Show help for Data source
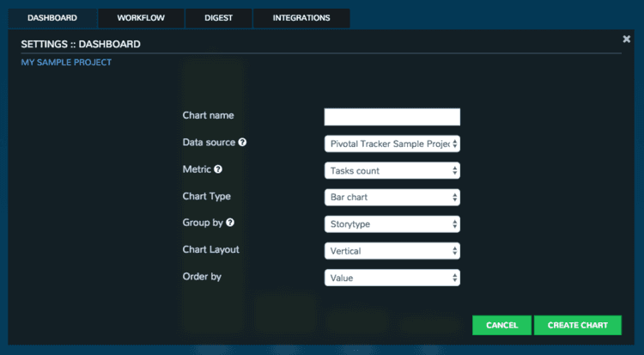 coord(242,143)
